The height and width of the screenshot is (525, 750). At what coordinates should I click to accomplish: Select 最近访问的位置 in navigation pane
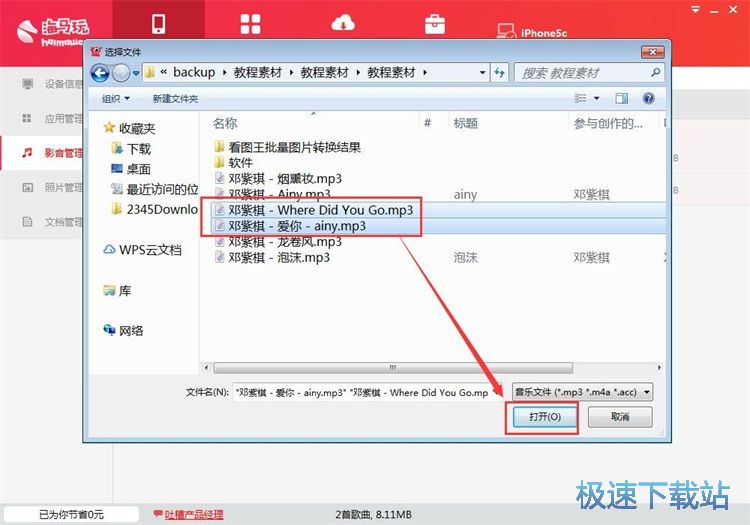[x=154, y=189]
